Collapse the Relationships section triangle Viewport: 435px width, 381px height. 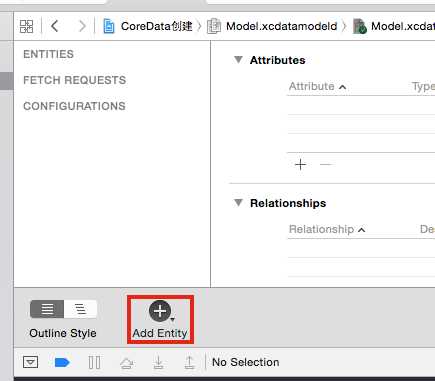238,203
